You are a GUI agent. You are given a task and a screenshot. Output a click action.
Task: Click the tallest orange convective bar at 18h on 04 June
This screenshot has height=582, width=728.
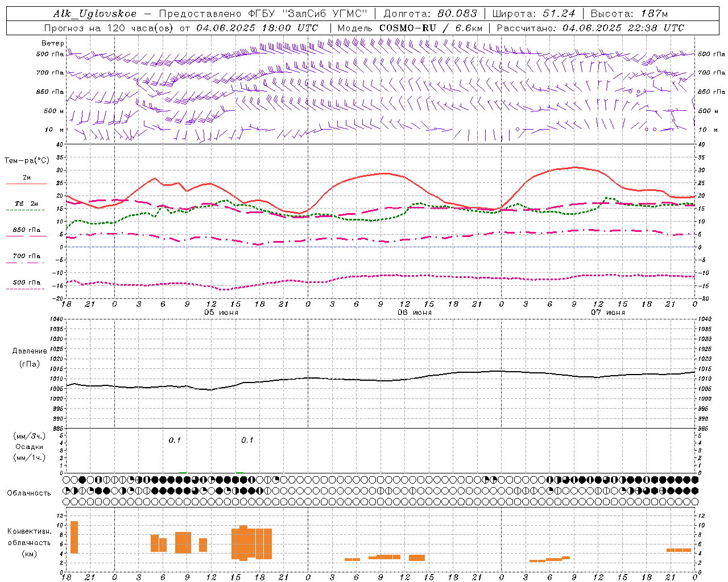coord(74,537)
